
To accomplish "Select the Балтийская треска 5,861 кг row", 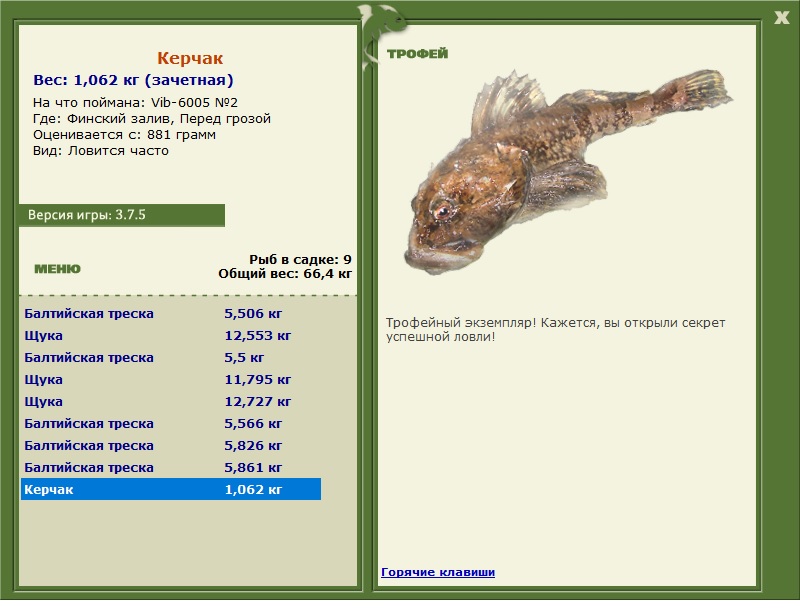I will coord(171,467).
